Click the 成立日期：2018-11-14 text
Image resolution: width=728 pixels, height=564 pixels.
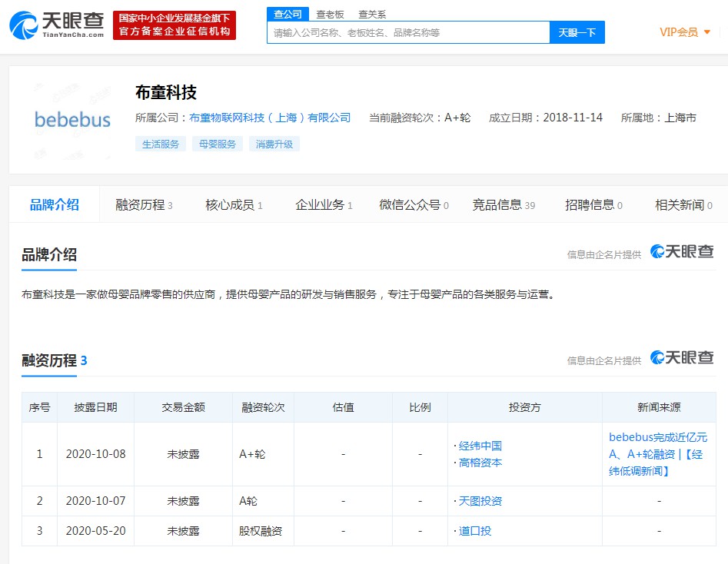[x=546, y=118]
